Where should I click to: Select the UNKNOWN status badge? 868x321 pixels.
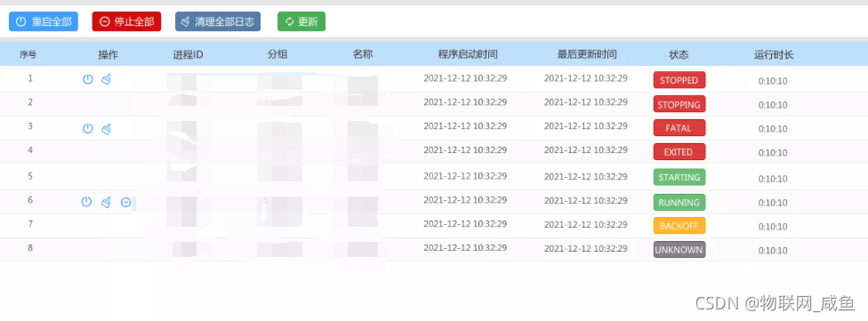(679, 250)
